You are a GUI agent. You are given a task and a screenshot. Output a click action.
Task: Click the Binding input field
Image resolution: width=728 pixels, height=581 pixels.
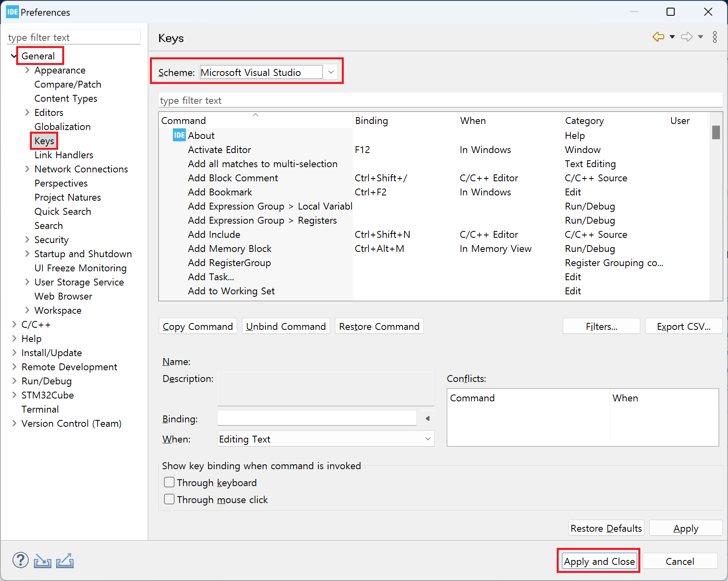click(x=317, y=418)
